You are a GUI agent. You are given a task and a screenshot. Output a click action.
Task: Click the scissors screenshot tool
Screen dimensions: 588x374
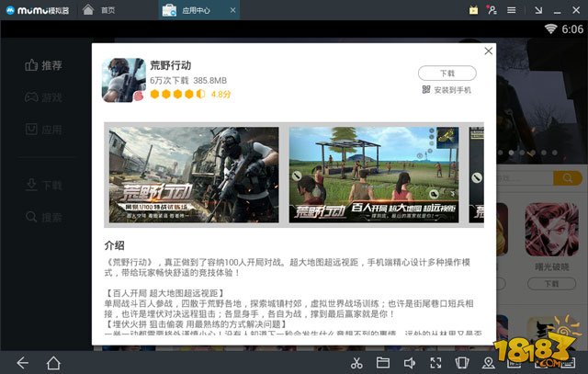[356, 363]
